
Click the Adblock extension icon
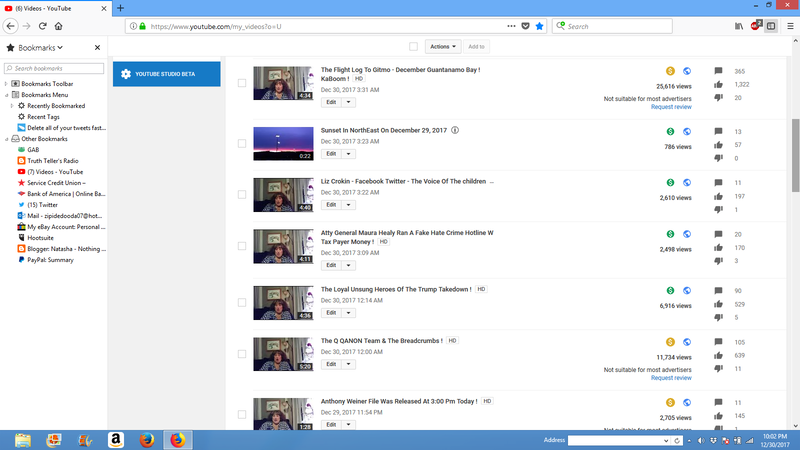tap(756, 26)
